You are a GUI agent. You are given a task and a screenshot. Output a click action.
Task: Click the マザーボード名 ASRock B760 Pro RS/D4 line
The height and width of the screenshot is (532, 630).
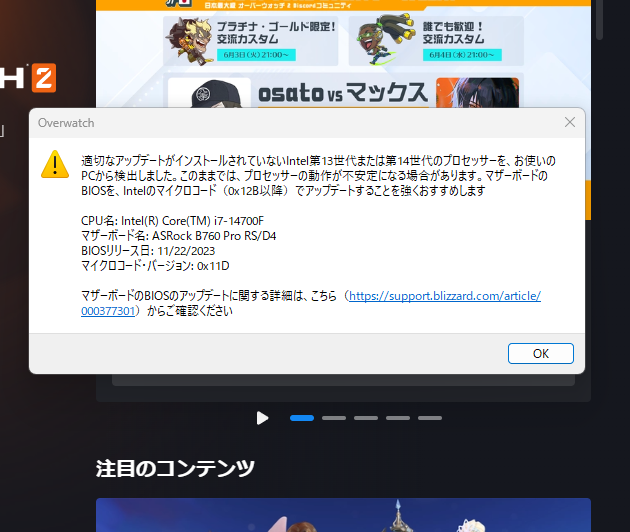(178, 236)
